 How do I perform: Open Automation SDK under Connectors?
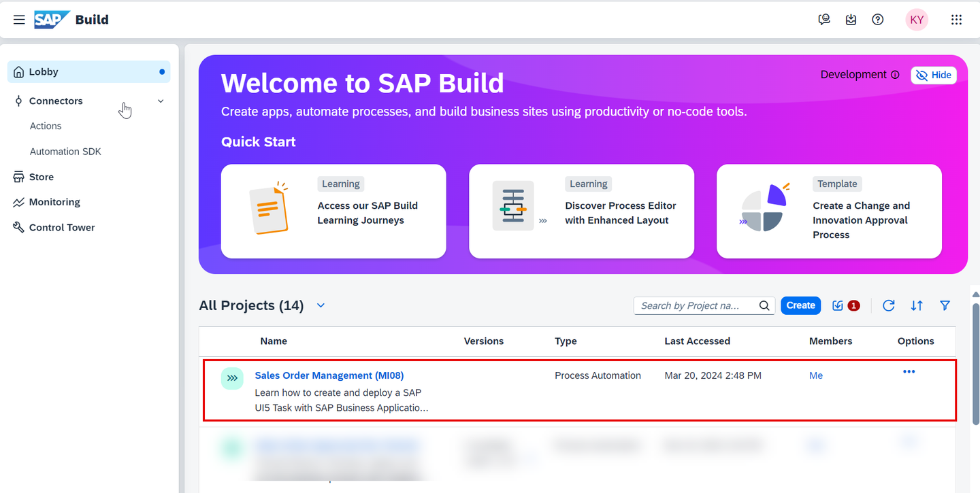[x=65, y=152]
